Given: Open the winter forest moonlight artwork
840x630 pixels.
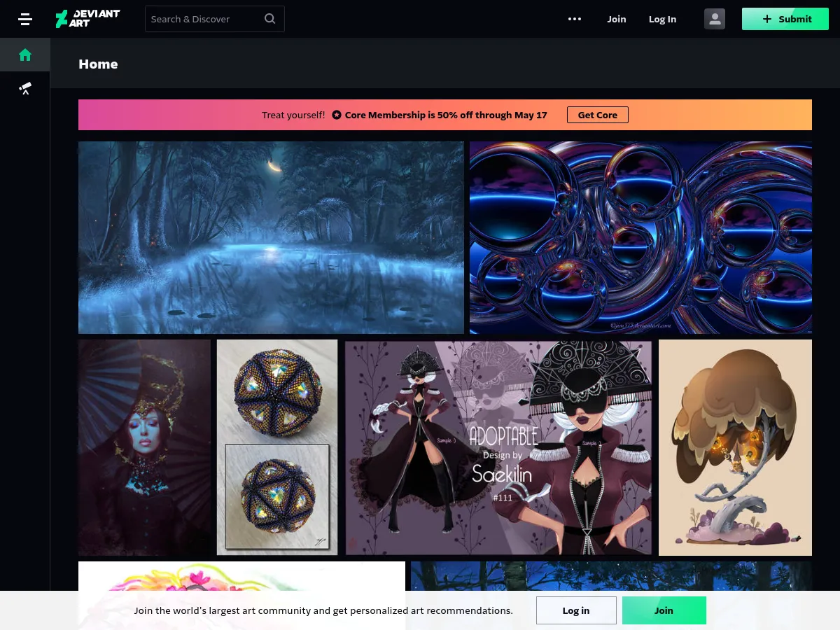Looking at the screenshot, I should (271, 237).
